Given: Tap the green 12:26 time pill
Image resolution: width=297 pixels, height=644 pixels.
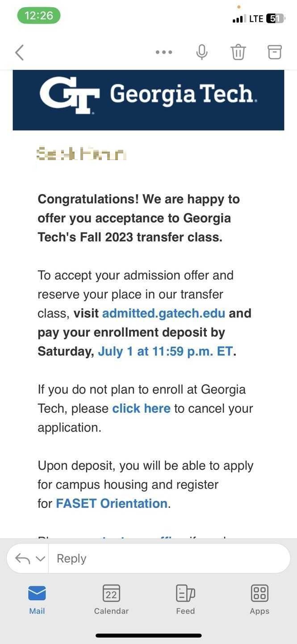Looking at the screenshot, I should 39,16.
